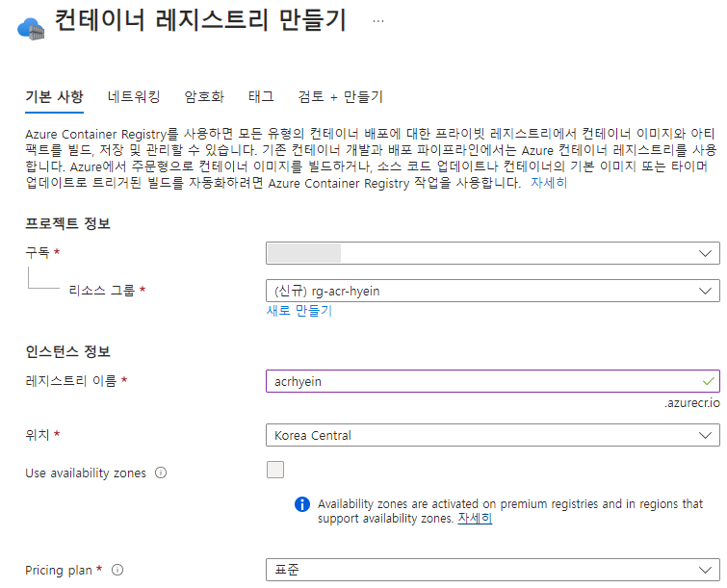The image size is (727, 588).
Task: Click green checkmark in registry name field
Action: [x=708, y=381]
